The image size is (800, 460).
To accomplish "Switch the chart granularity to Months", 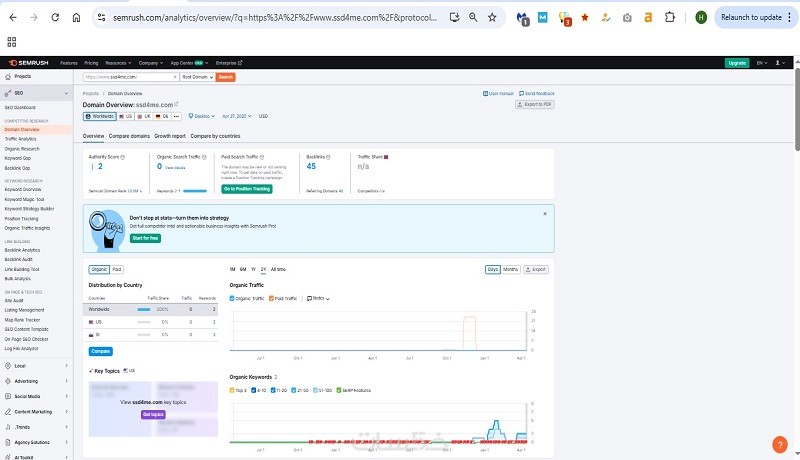I will tap(510, 269).
